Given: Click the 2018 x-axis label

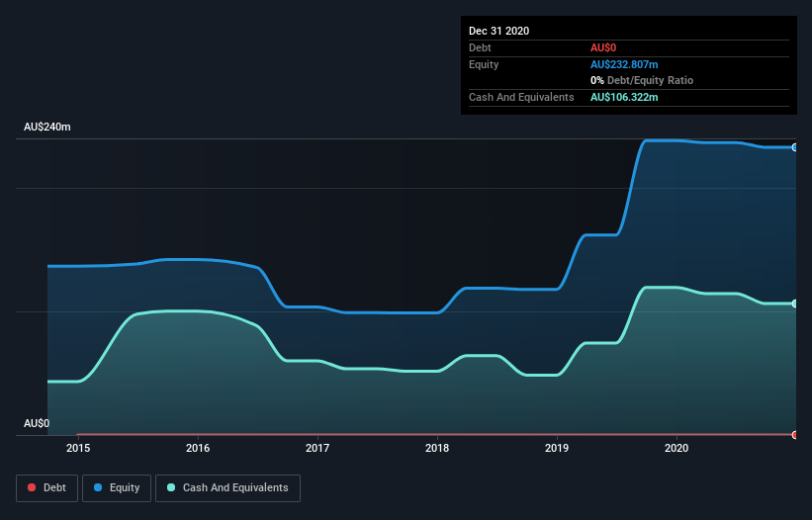Looking at the screenshot, I should [x=437, y=448].
